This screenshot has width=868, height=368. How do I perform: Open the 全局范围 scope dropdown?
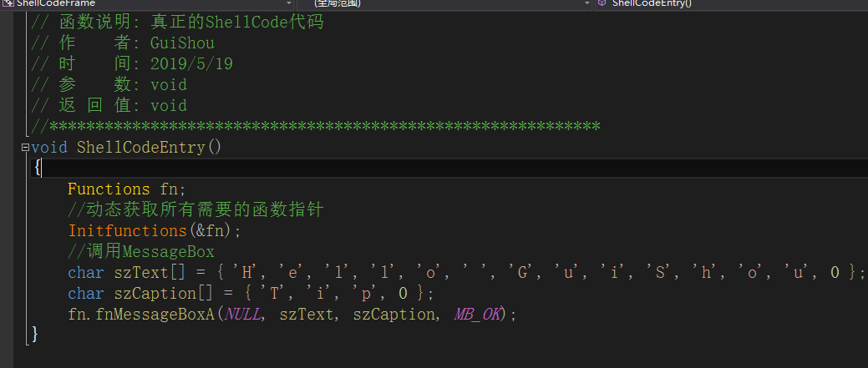coord(586,3)
